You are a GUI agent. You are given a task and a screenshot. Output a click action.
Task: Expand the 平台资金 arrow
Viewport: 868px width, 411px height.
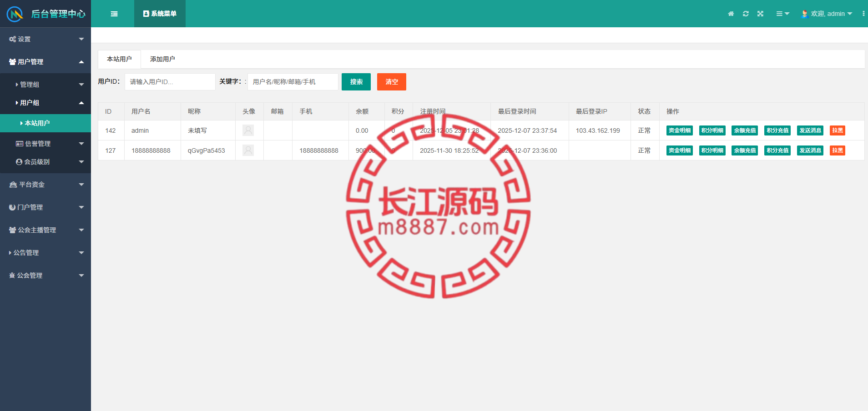click(x=81, y=185)
